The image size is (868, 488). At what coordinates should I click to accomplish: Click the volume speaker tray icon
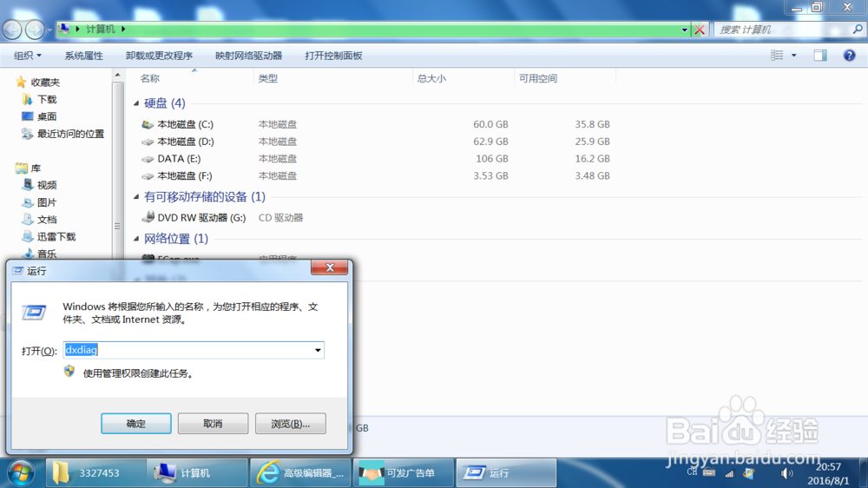click(786, 473)
